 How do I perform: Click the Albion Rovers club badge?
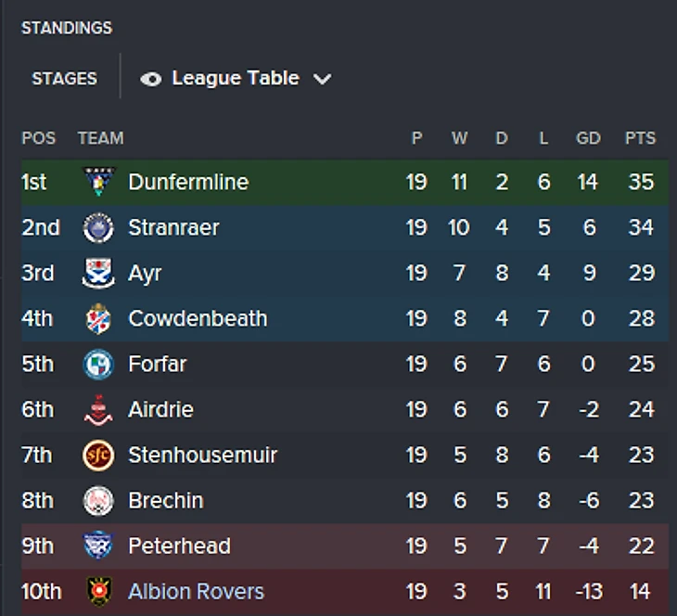tap(98, 591)
